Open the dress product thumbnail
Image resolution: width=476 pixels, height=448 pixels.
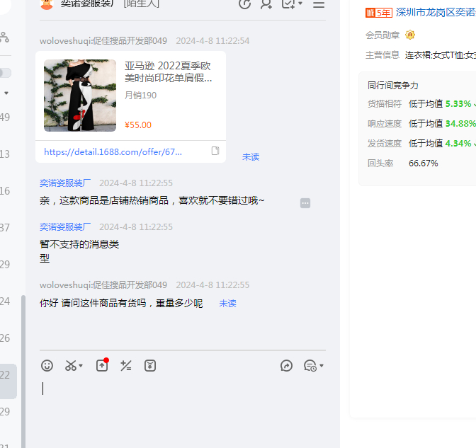(80, 96)
